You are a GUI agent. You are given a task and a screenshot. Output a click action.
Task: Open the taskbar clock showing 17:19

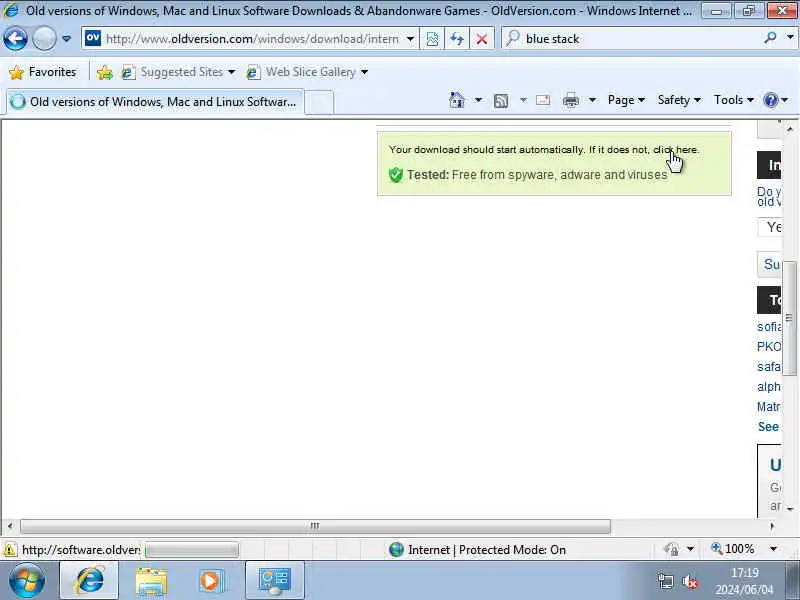[744, 581]
